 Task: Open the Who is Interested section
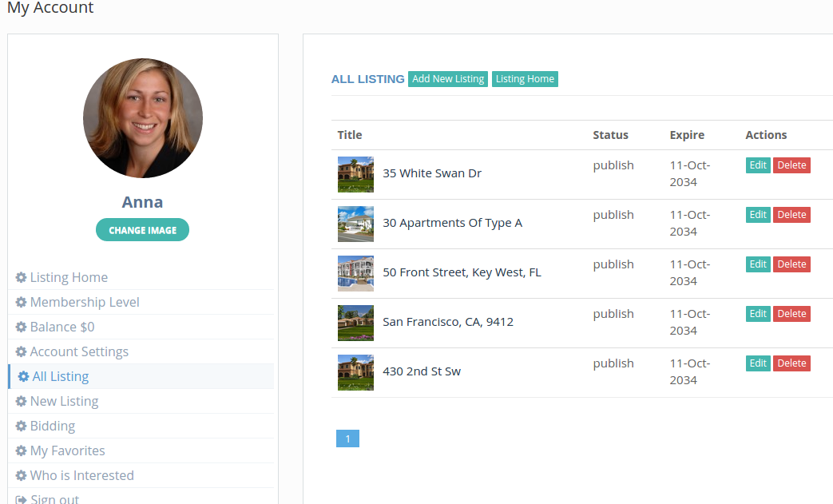point(82,475)
